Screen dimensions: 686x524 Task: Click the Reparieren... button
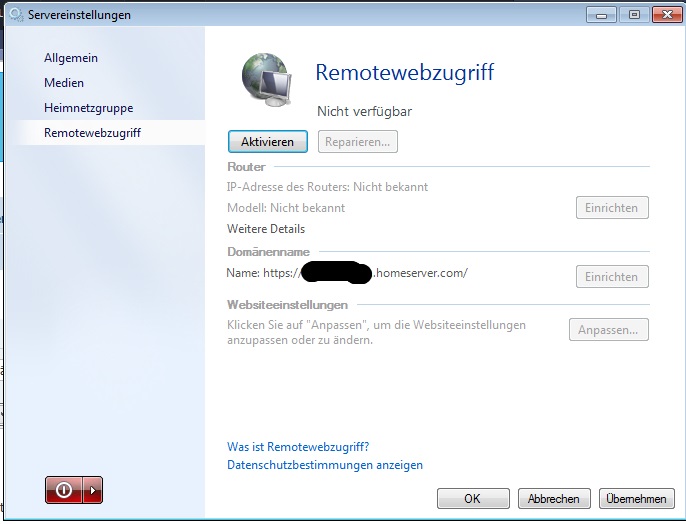[x=357, y=142]
